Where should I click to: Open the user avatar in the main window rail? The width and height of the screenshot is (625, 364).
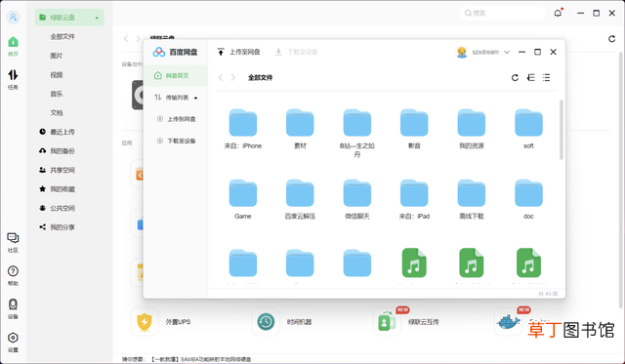pyautogui.click(x=13, y=18)
